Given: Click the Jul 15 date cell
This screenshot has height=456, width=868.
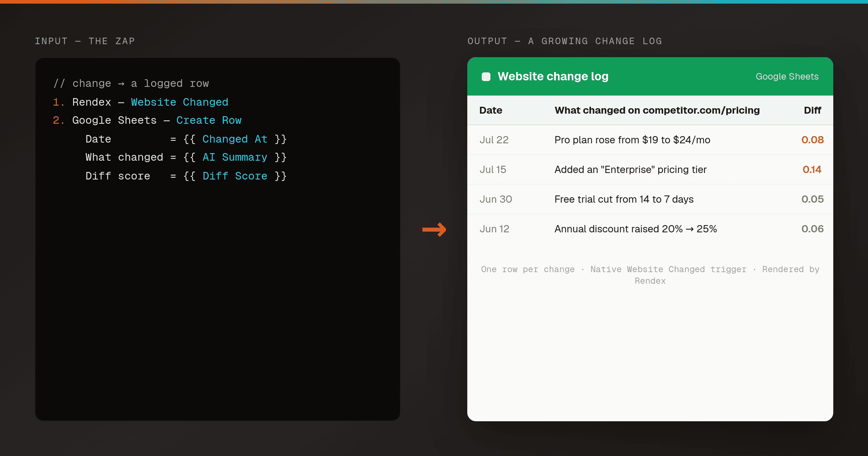Looking at the screenshot, I should (493, 170).
